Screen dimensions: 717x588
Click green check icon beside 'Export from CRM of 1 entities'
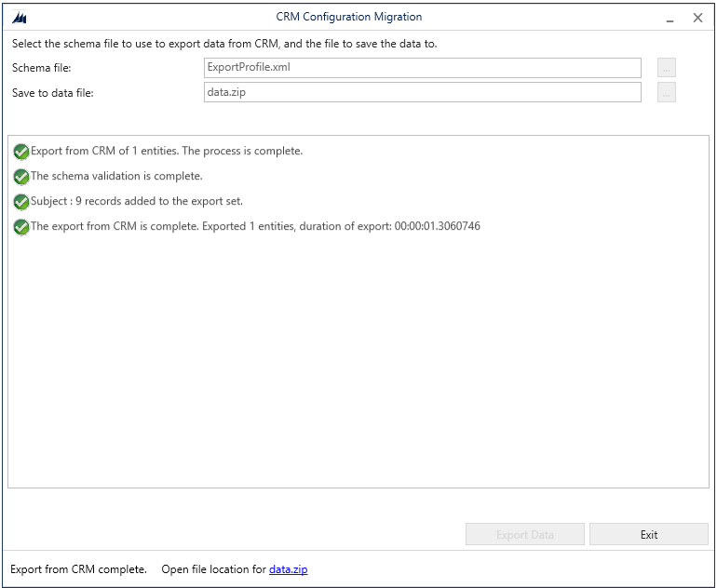click(21, 152)
